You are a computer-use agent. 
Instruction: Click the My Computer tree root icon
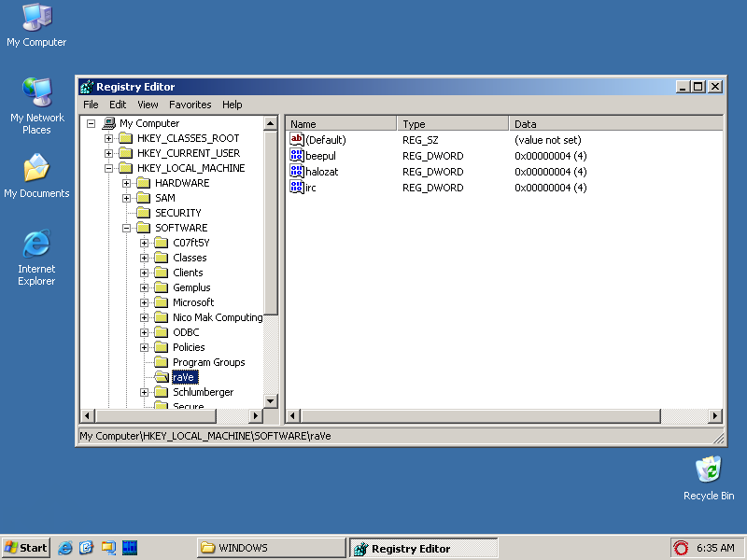pos(108,123)
